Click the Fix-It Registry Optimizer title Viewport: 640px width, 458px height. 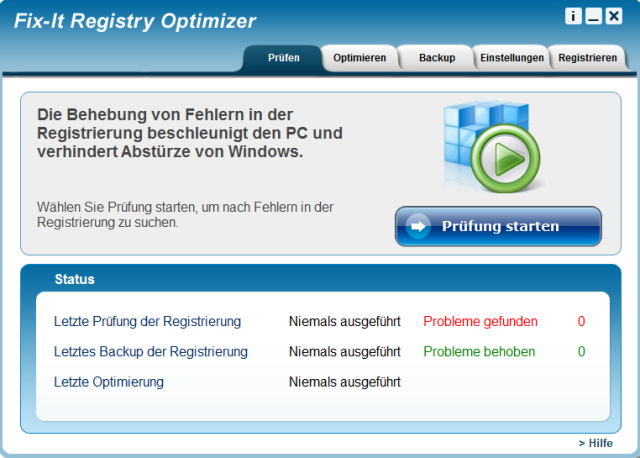coord(135,21)
